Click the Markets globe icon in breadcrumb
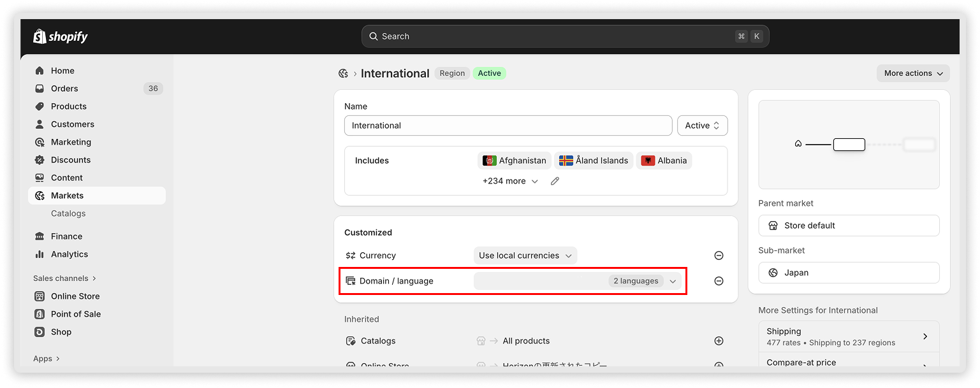Image resolution: width=980 pixels, height=388 pixels. pos(343,74)
